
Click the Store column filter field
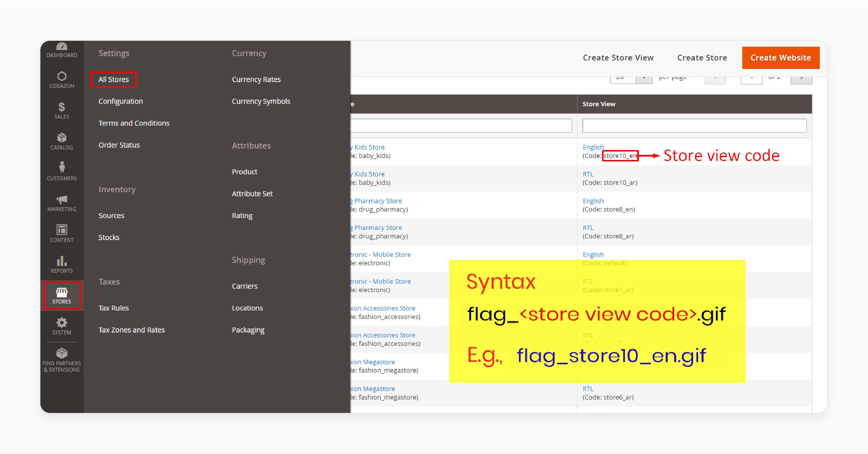point(461,126)
